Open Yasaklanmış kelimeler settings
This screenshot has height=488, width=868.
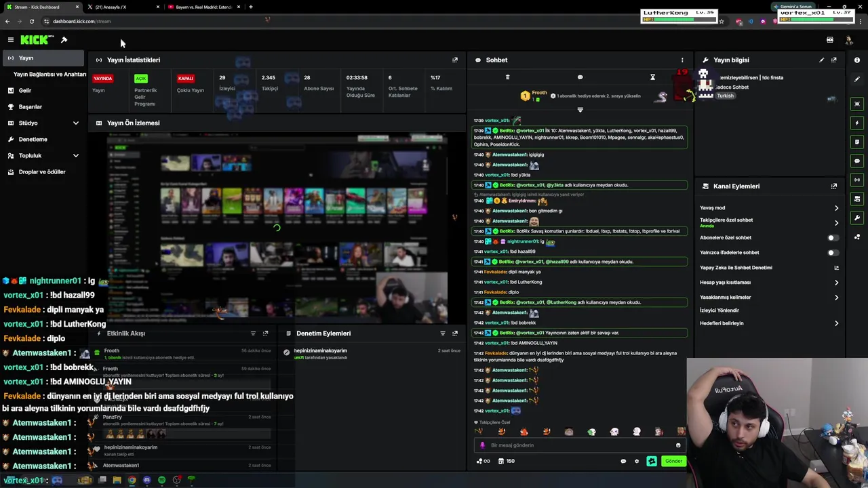769,298
